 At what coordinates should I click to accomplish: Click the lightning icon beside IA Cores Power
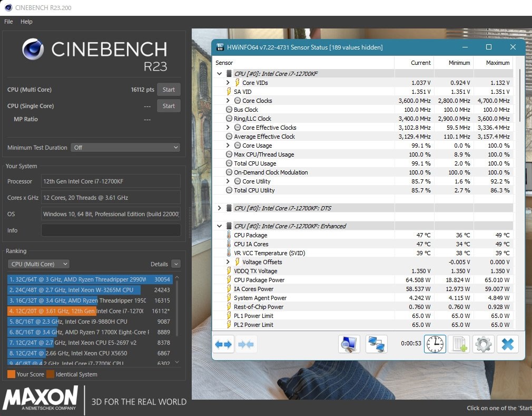click(229, 289)
